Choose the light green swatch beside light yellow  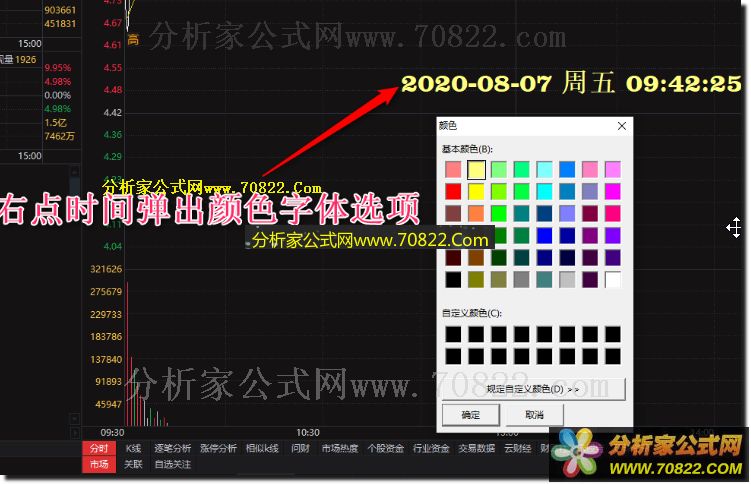click(499, 169)
